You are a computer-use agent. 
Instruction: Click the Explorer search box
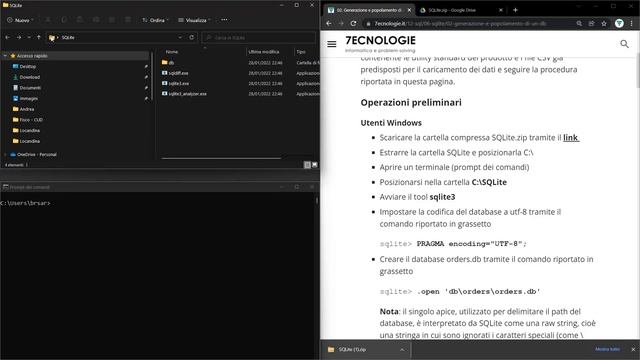coord(259,38)
